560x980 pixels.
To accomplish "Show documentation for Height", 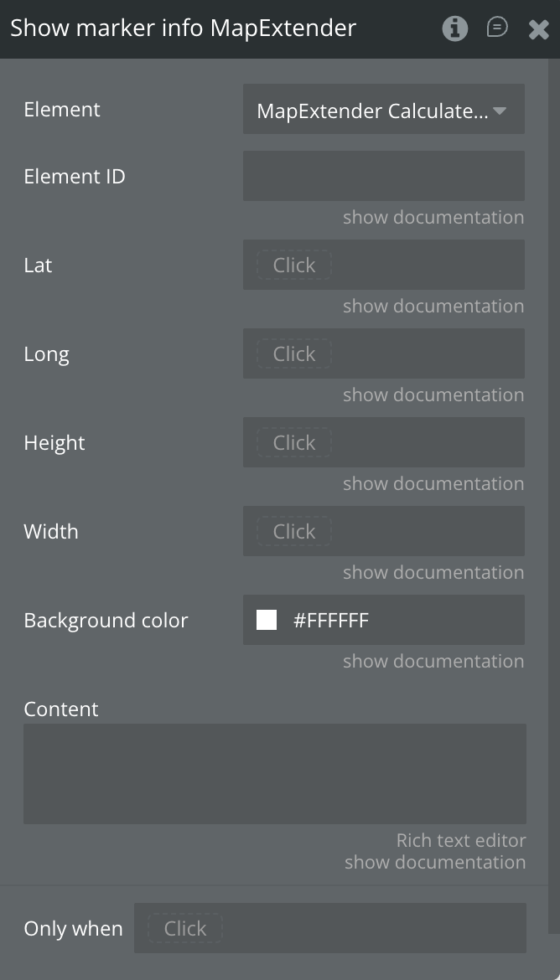I will pos(433,484).
